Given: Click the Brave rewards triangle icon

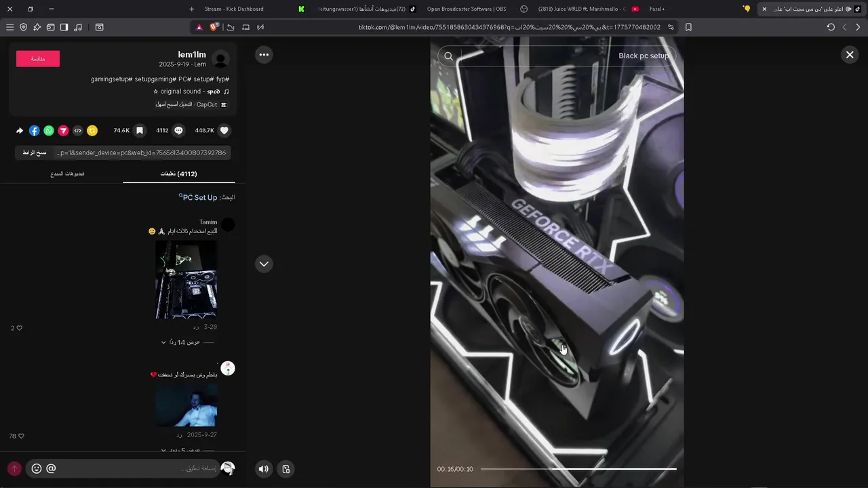Looking at the screenshot, I should click(199, 27).
